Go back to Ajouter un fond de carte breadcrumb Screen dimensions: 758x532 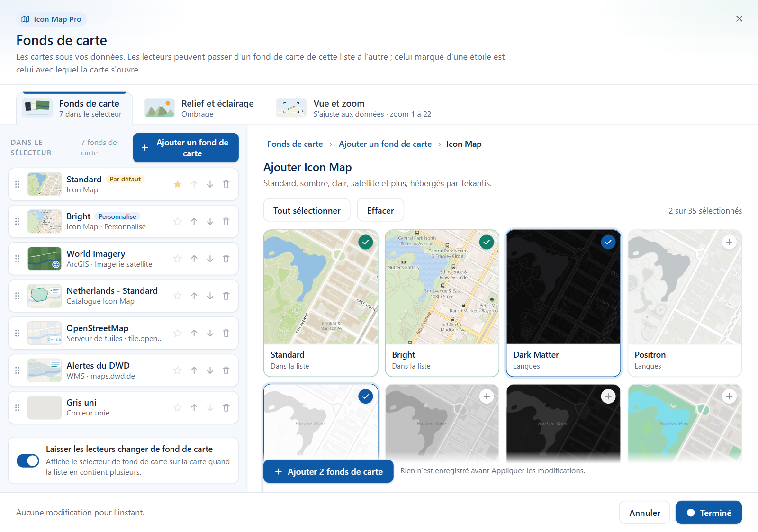(x=385, y=144)
